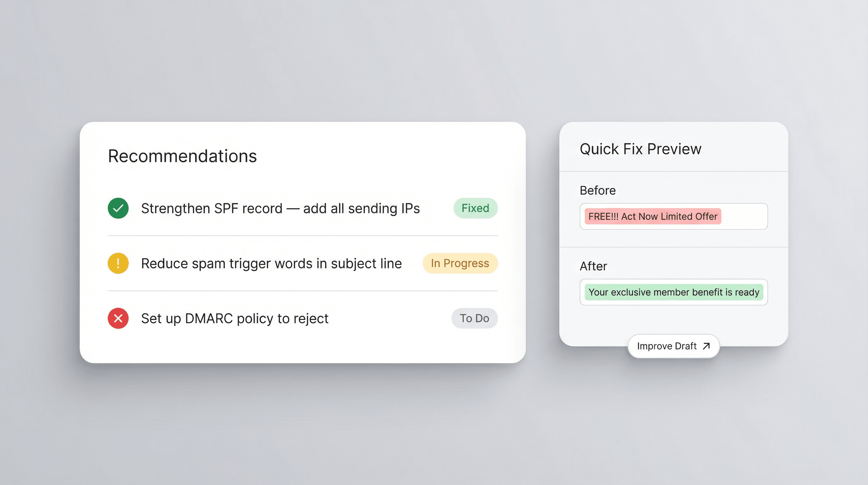Toggle the To Do status on DMARC task

[474, 318]
